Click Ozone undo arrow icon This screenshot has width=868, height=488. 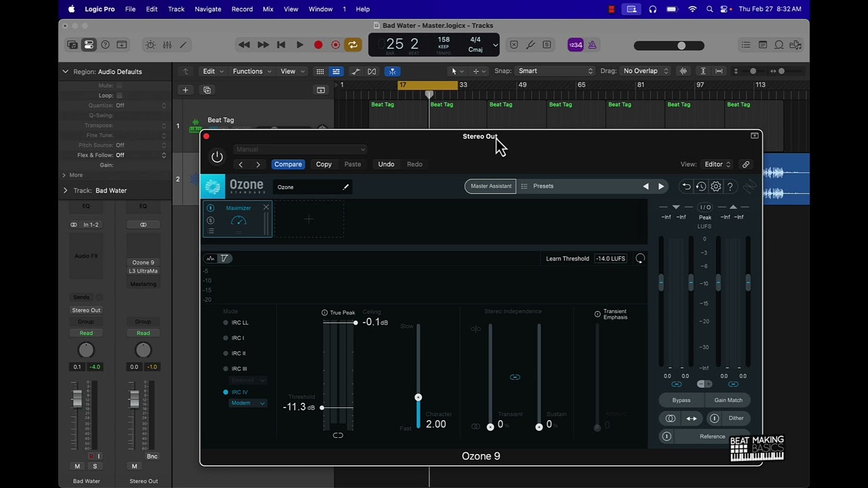[686, 186]
